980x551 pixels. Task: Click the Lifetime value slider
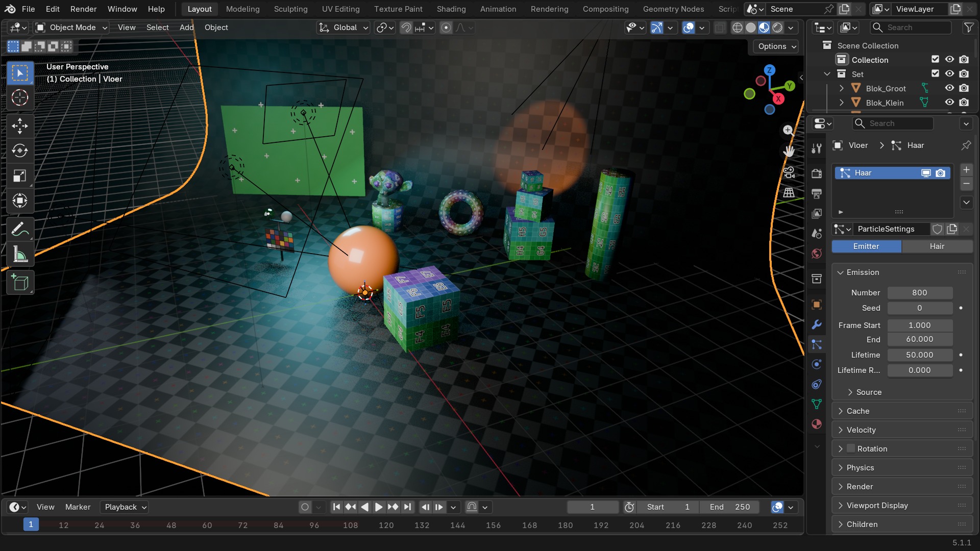pyautogui.click(x=920, y=355)
